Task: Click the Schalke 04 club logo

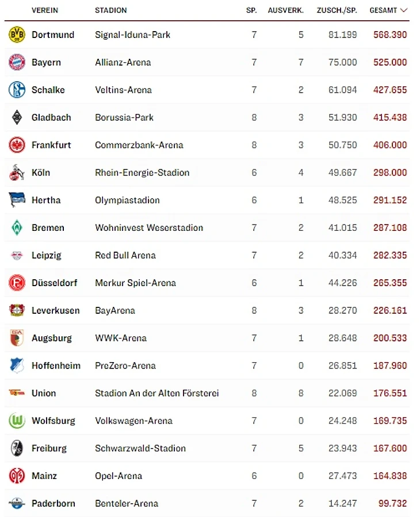Action: tap(17, 90)
